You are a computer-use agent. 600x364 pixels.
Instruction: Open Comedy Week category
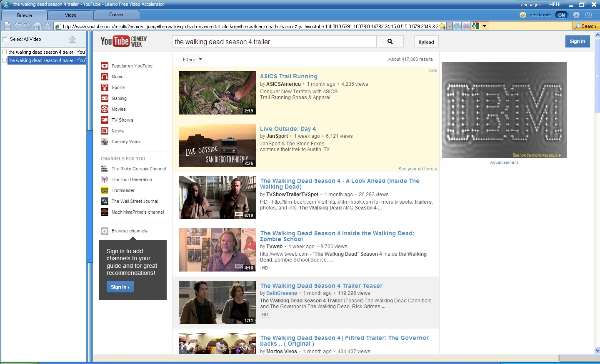[x=121, y=142]
